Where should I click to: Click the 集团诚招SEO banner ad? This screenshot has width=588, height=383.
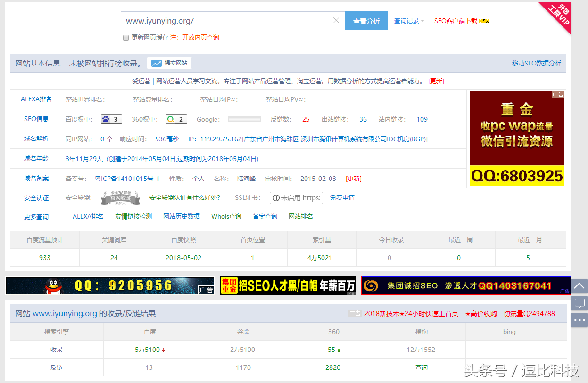[466, 285]
